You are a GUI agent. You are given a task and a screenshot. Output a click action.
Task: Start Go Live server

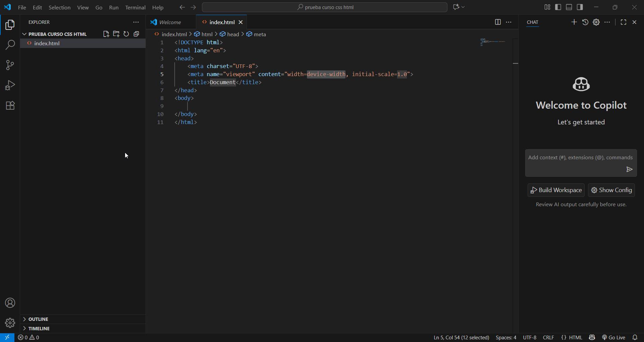pyautogui.click(x=613, y=338)
